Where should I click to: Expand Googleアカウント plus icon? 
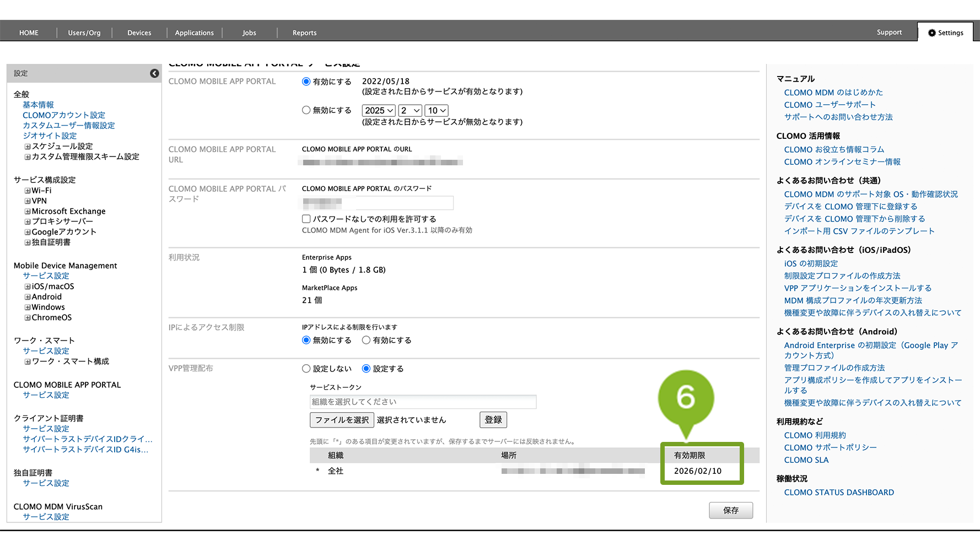pyautogui.click(x=28, y=232)
